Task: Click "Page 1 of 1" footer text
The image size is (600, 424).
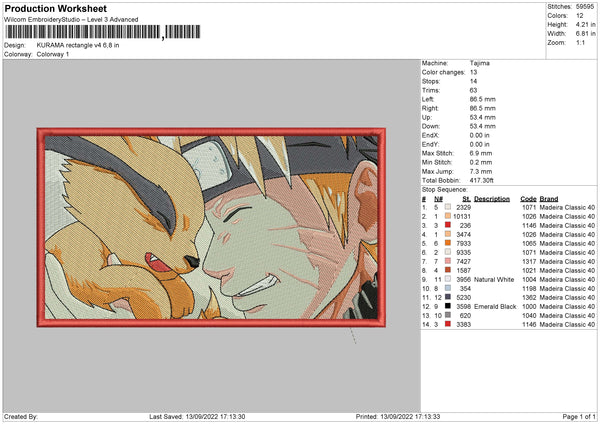Action: (x=579, y=416)
